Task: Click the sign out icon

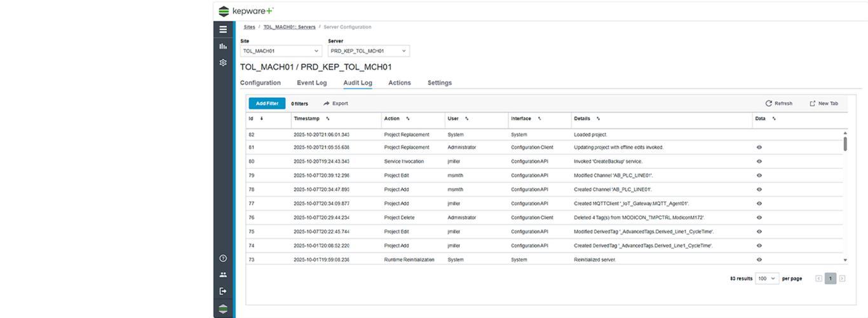Action: (223, 291)
